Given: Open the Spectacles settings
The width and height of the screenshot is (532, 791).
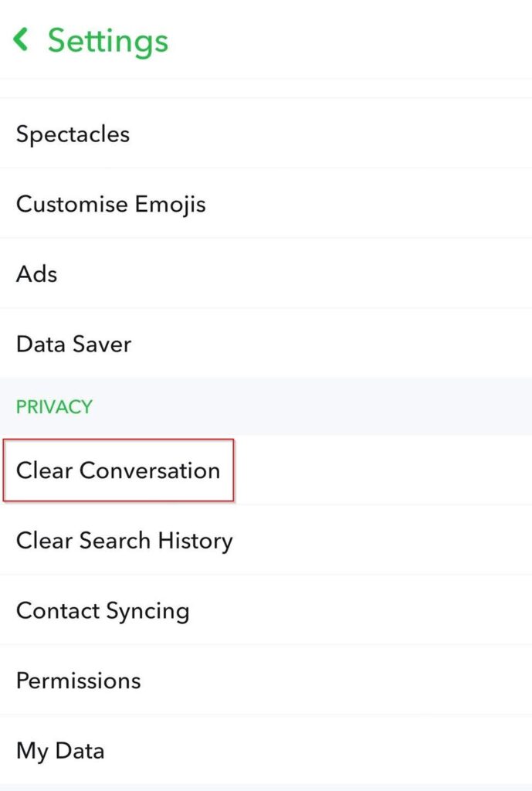Looking at the screenshot, I should coord(73,134).
